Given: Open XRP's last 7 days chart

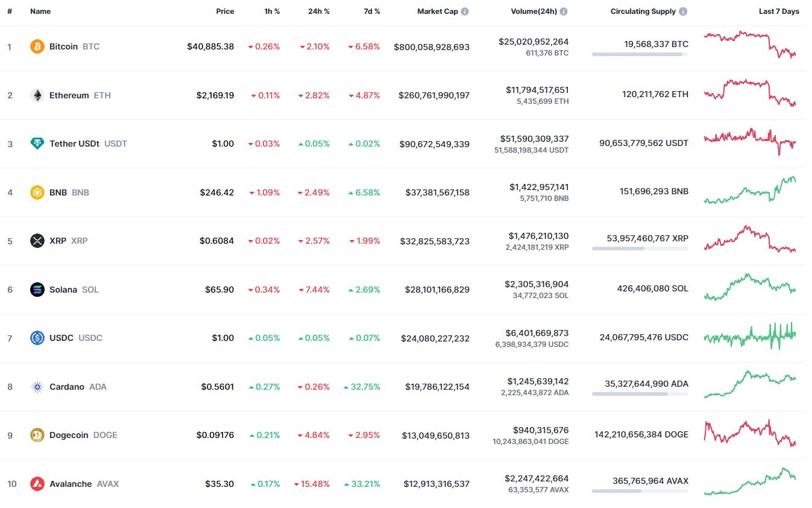Looking at the screenshot, I should point(750,238).
